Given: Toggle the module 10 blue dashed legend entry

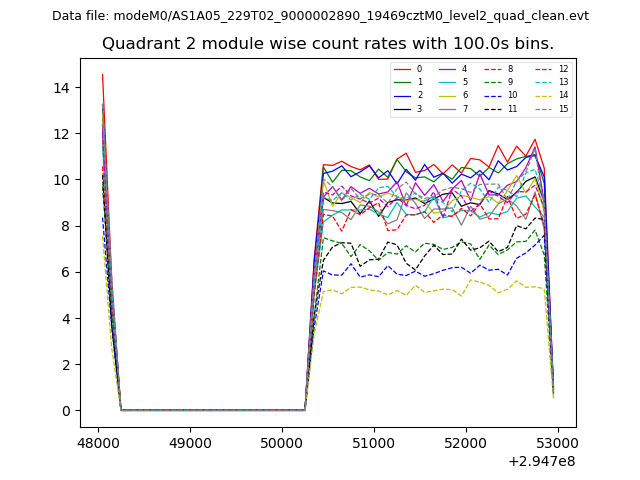Looking at the screenshot, I should click(x=496, y=95).
